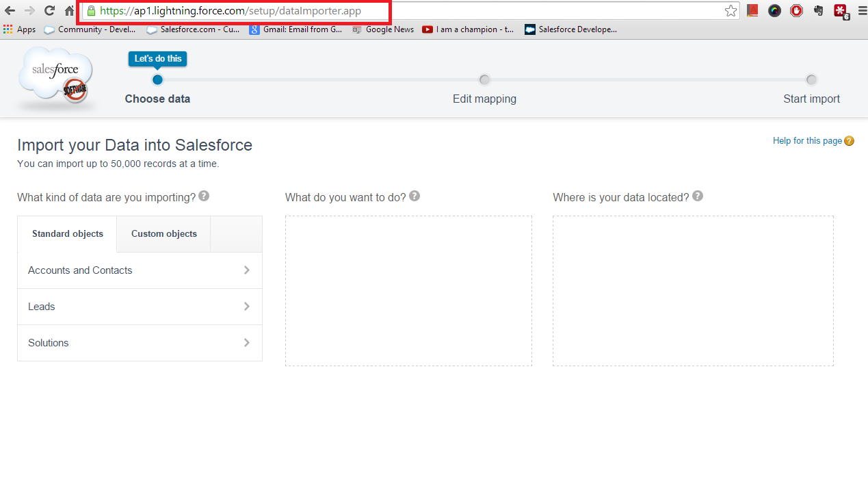Bookmark this page with the star icon

coord(731,10)
